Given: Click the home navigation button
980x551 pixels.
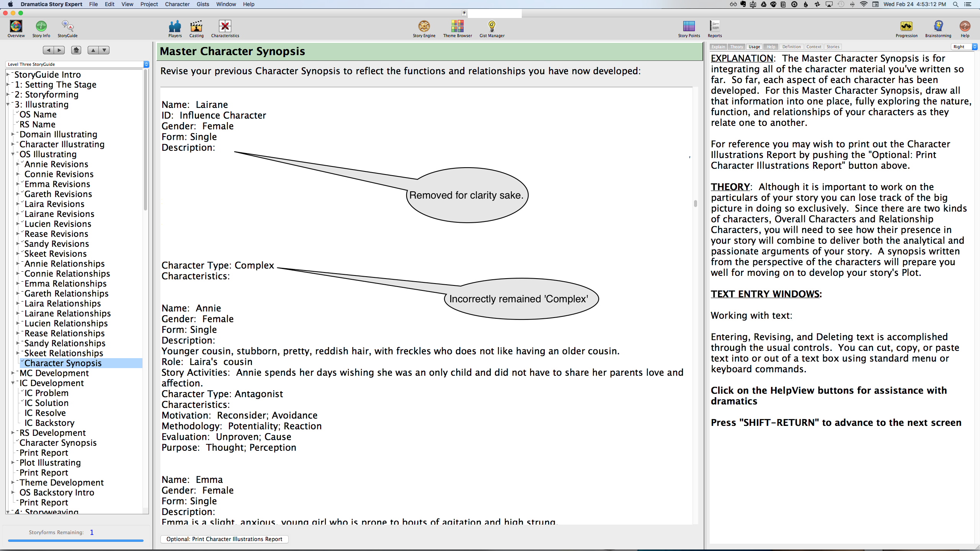Looking at the screenshot, I should [x=76, y=50].
